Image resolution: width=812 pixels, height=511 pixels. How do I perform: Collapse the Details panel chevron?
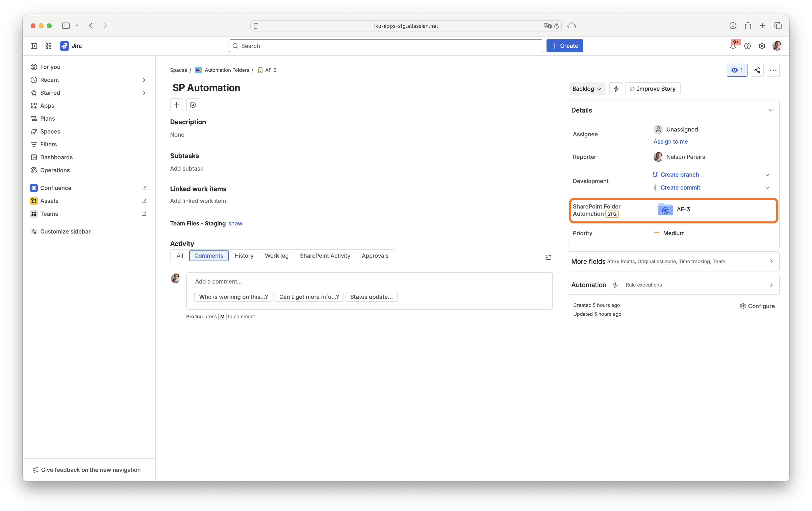pos(771,110)
